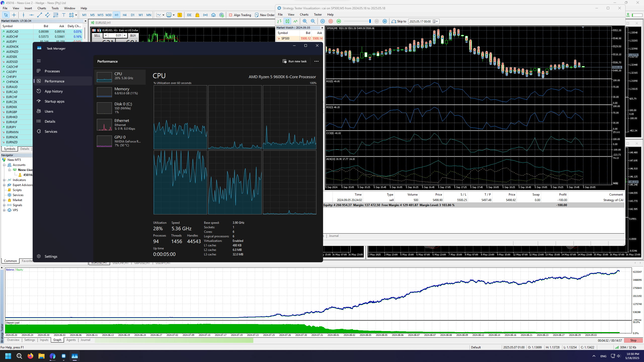Select the crosshair tool
The height and width of the screenshot is (362, 644).
pos(14,15)
